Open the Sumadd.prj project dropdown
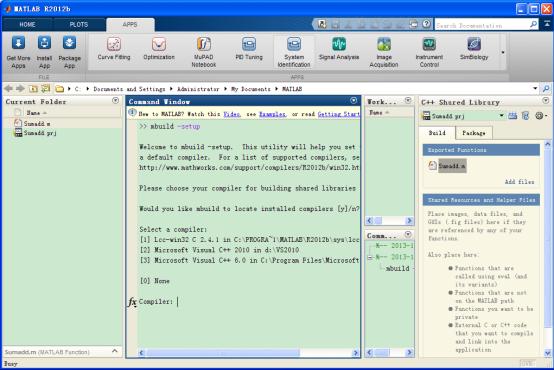Image resolution: width=554 pixels, height=370 pixels. 501,116
